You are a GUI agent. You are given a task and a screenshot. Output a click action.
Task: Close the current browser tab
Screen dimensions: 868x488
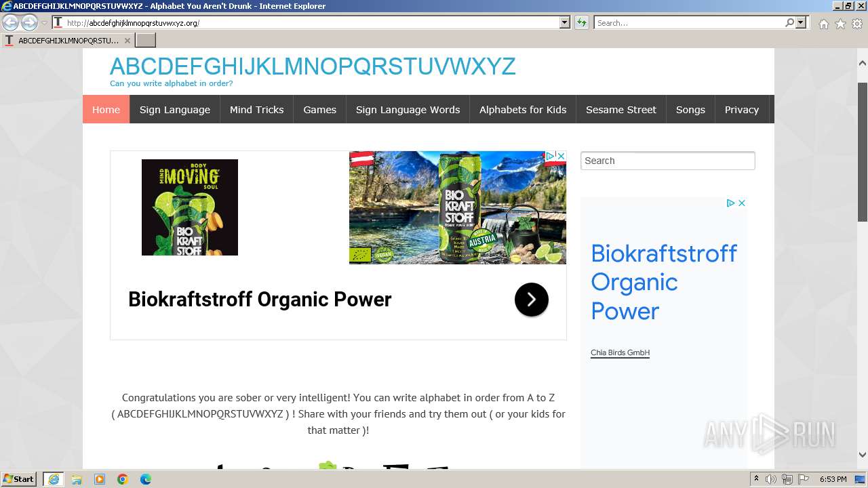tap(127, 41)
